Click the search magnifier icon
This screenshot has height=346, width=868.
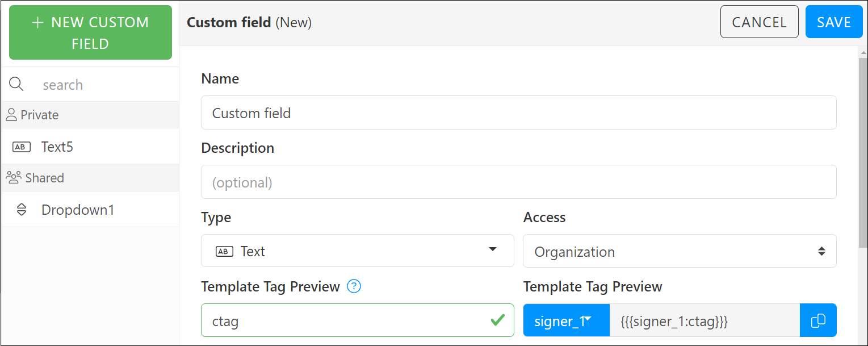[x=16, y=84]
